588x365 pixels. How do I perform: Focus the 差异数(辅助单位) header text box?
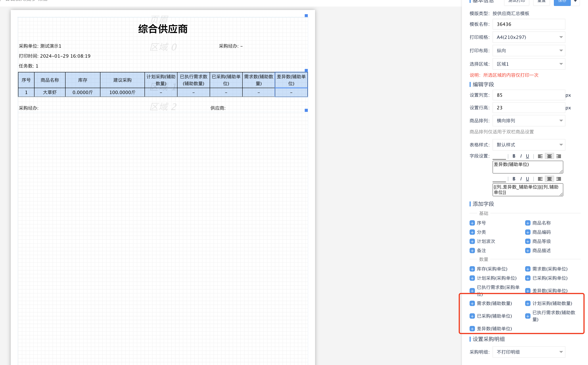(528, 167)
